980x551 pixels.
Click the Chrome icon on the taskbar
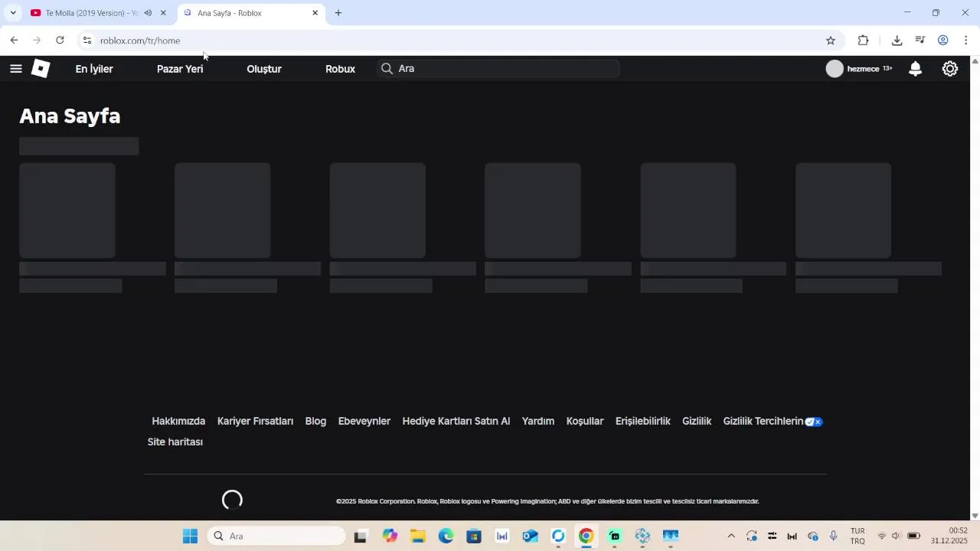click(586, 536)
